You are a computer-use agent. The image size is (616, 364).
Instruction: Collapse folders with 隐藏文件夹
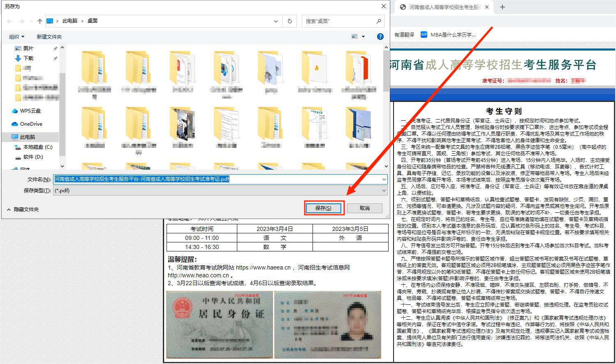point(23,210)
